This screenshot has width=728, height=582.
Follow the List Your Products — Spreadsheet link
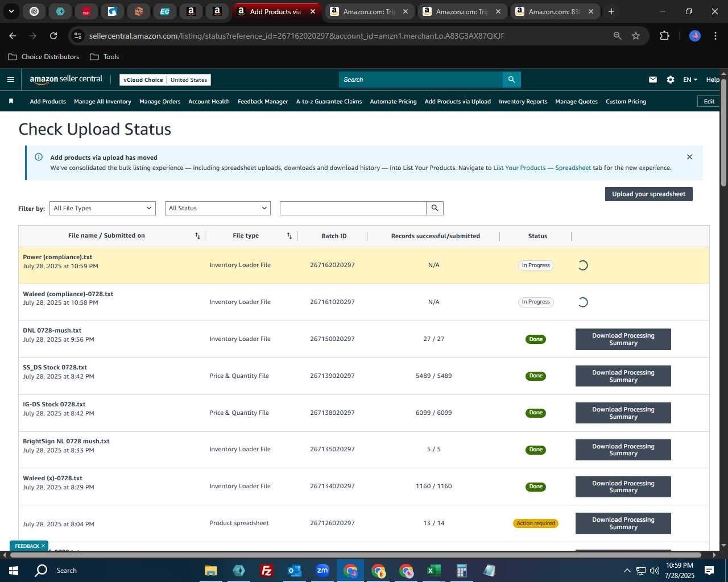pyautogui.click(x=542, y=168)
